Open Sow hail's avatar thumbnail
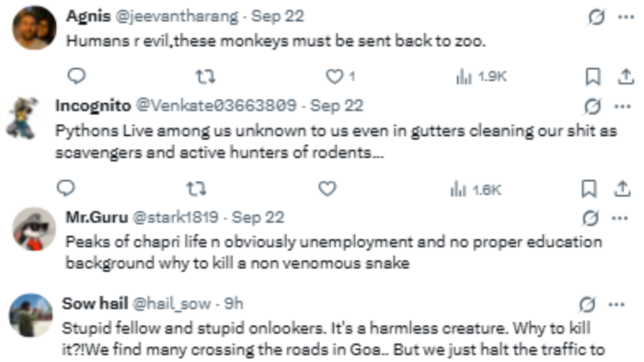 pyautogui.click(x=31, y=315)
